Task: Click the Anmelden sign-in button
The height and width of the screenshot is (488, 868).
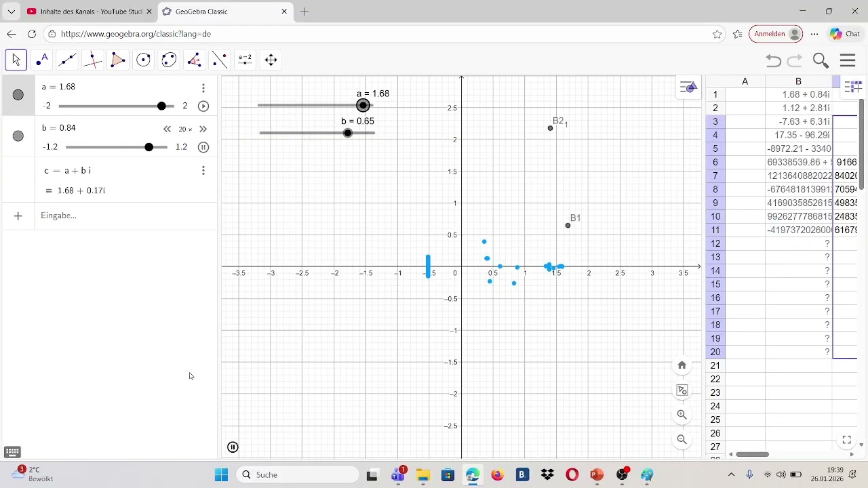Action: click(x=776, y=34)
